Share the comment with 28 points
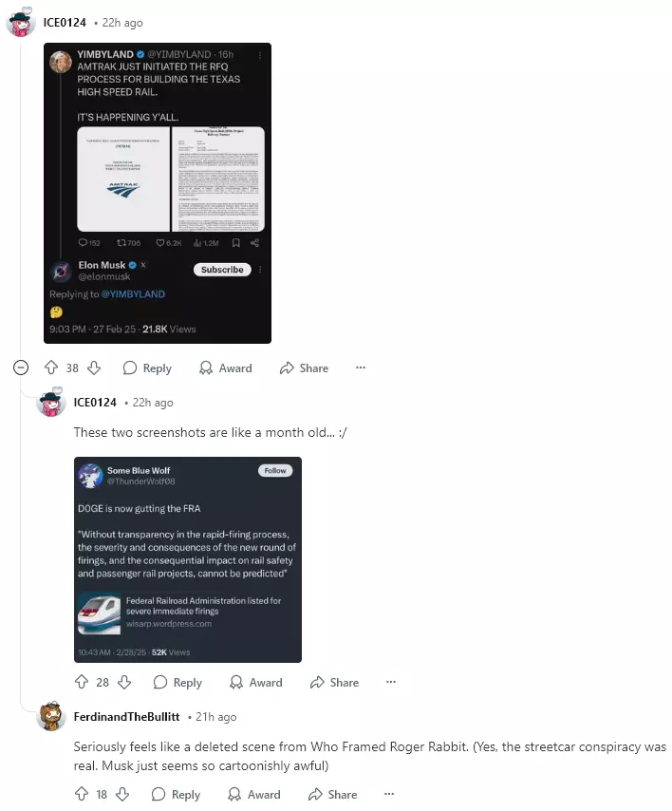This screenshot has height=811, width=672. point(334,682)
